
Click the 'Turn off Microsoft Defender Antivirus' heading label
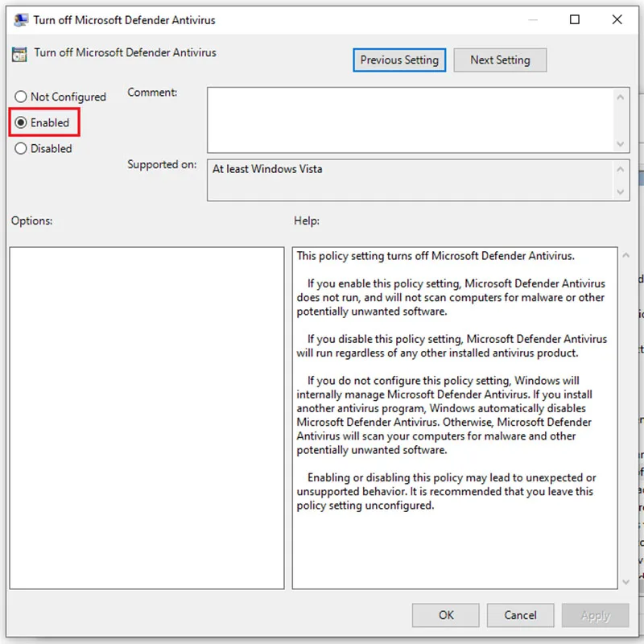pos(125,52)
